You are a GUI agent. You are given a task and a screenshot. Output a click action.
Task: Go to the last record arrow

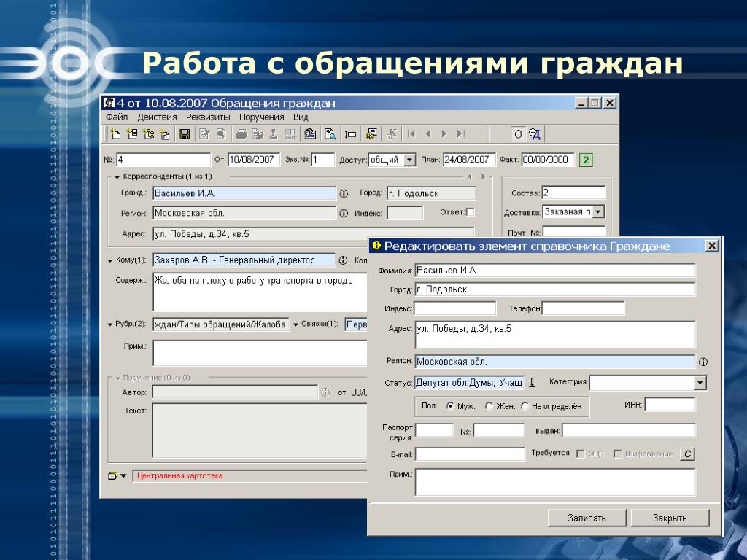(x=460, y=134)
